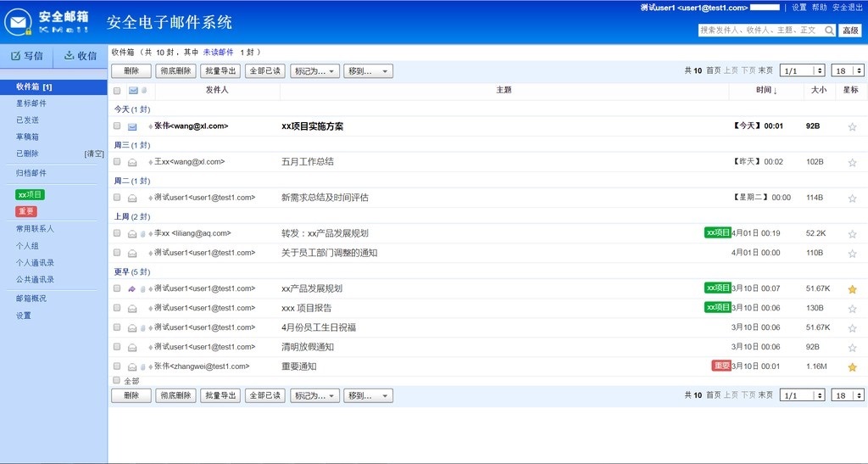Click the top 删除 button
Screen dimensions: 868x464
point(131,71)
